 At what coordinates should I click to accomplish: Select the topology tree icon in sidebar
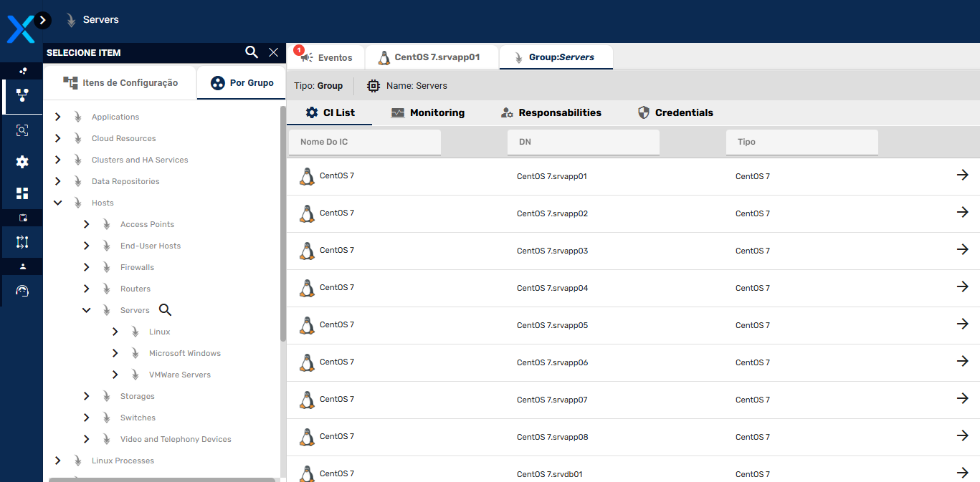tap(22, 95)
